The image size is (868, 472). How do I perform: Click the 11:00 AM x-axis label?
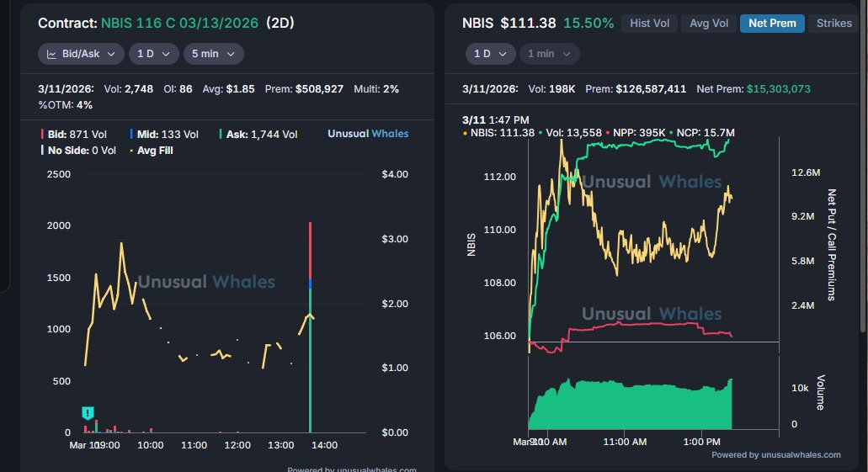pos(625,442)
